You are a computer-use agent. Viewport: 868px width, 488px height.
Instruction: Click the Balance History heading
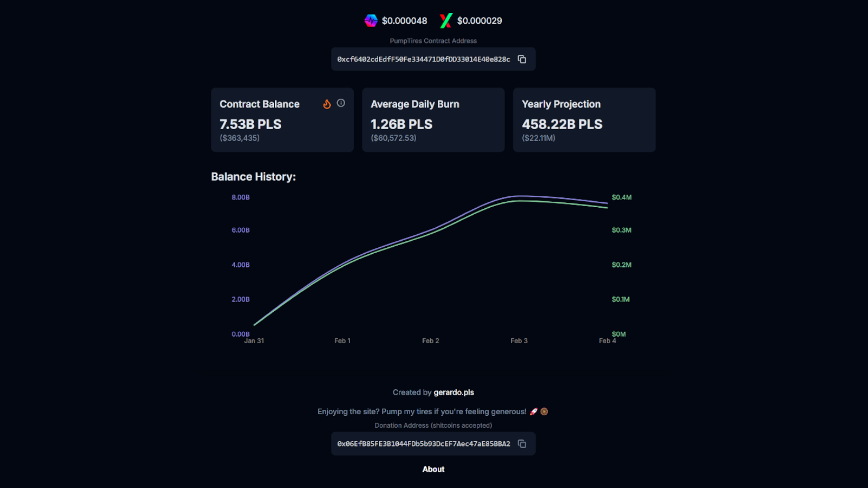[253, 177]
